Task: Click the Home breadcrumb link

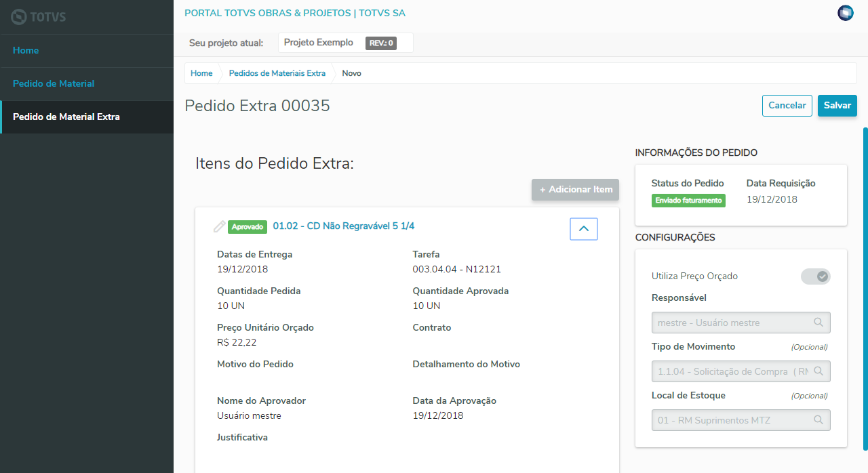Action: (x=201, y=73)
